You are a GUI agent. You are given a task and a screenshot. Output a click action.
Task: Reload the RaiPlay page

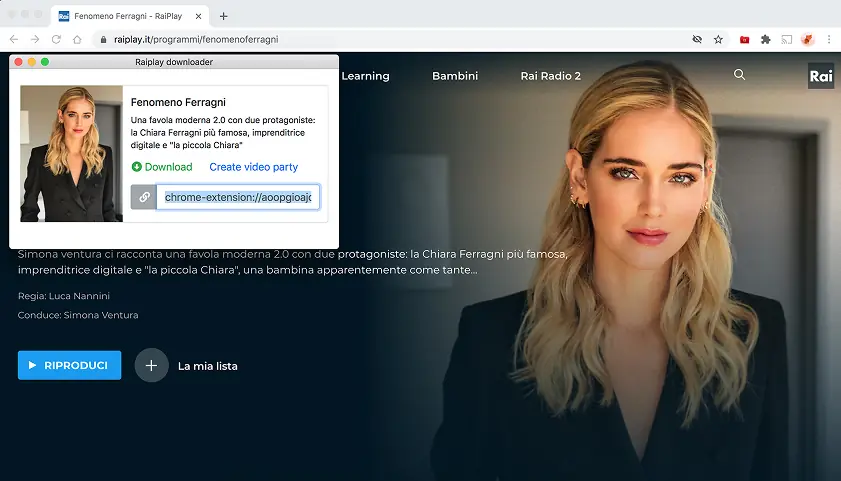(56, 39)
